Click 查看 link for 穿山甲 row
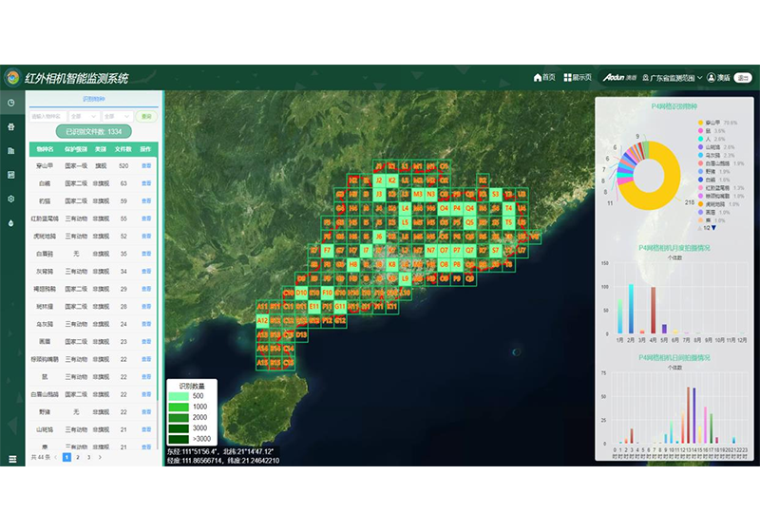The width and height of the screenshot is (760, 532). (x=146, y=165)
